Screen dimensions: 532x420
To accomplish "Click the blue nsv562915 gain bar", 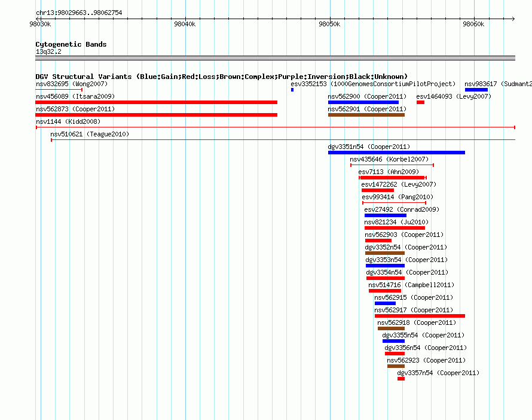I will [x=385, y=303].
